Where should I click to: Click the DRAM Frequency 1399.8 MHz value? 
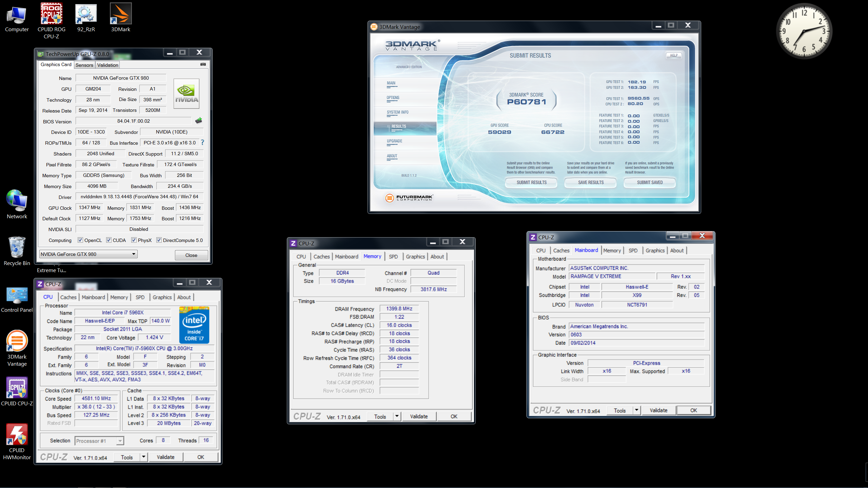point(399,309)
